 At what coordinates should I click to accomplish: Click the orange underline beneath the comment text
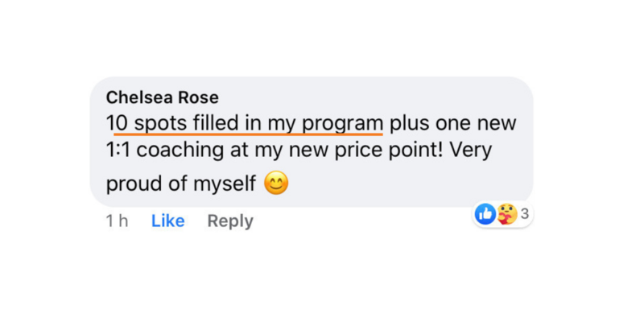point(248,133)
